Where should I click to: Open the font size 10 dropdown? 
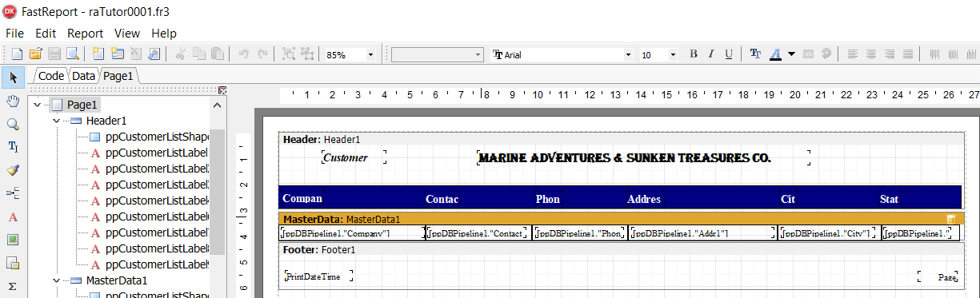coord(673,55)
